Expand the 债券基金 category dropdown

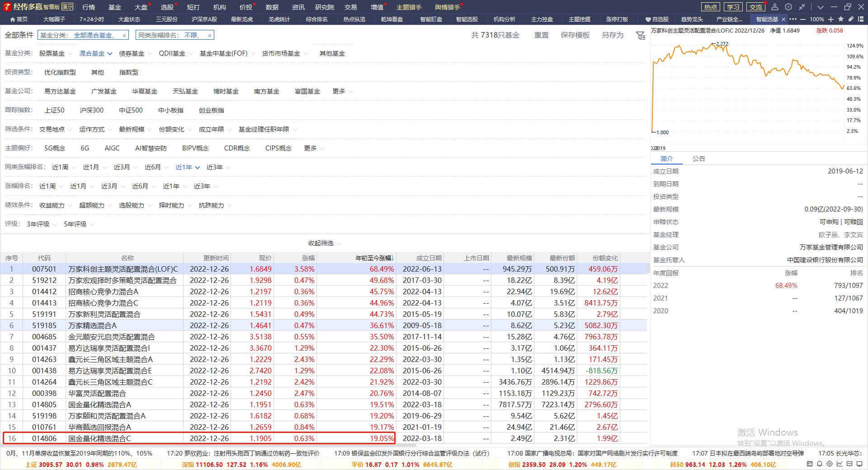click(135, 53)
